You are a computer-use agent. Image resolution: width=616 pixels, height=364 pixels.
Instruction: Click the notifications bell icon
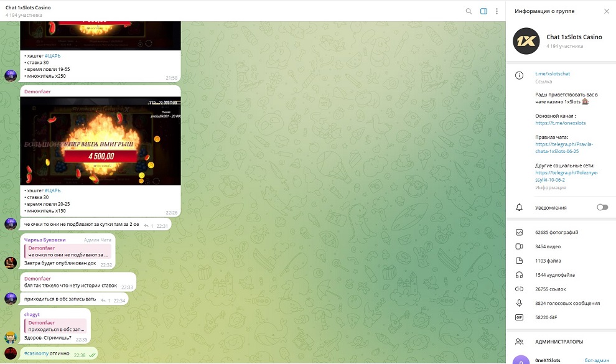coord(520,207)
